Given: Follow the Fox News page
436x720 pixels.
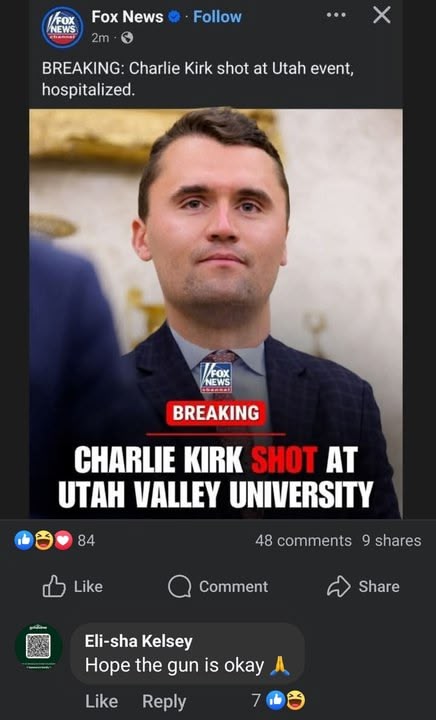Looking at the screenshot, I should tap(217, 17).
